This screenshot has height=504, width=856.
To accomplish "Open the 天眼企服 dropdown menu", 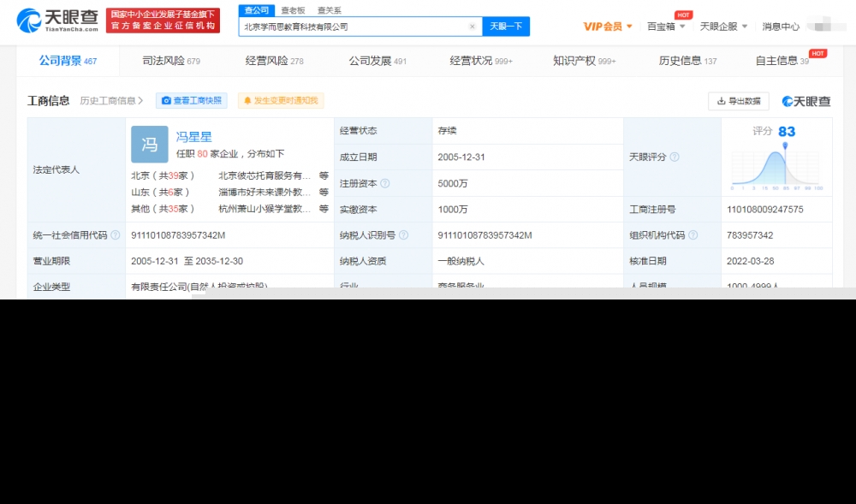I will click(x=723, y=27).
